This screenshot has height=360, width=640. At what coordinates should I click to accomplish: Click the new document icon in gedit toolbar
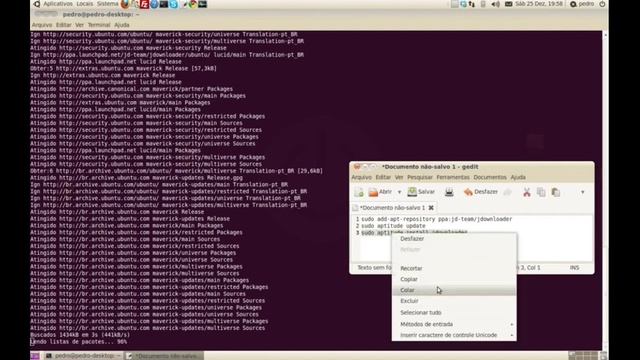pyautogui.click(x=359, y=192)
